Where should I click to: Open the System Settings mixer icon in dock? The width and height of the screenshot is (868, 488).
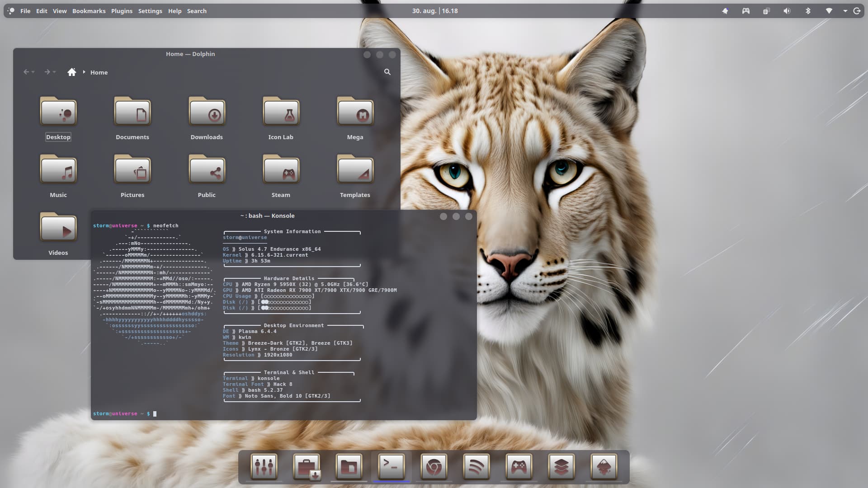click(x=264, y=466)
